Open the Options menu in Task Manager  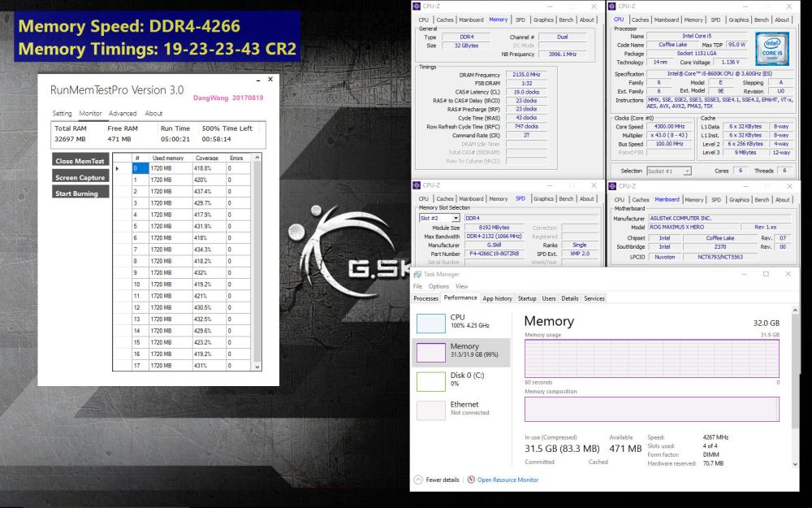click(x=438, y=286)
